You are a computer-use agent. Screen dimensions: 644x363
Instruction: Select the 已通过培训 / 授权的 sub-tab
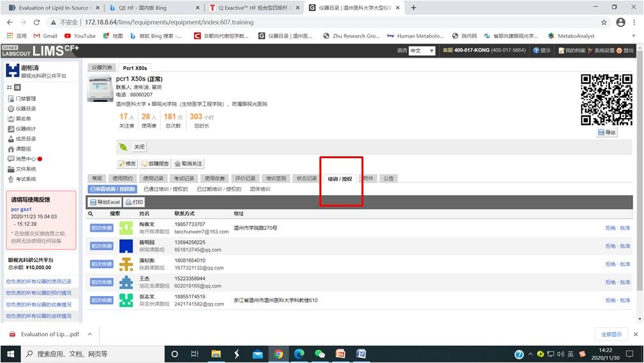[x=165, y=189]
